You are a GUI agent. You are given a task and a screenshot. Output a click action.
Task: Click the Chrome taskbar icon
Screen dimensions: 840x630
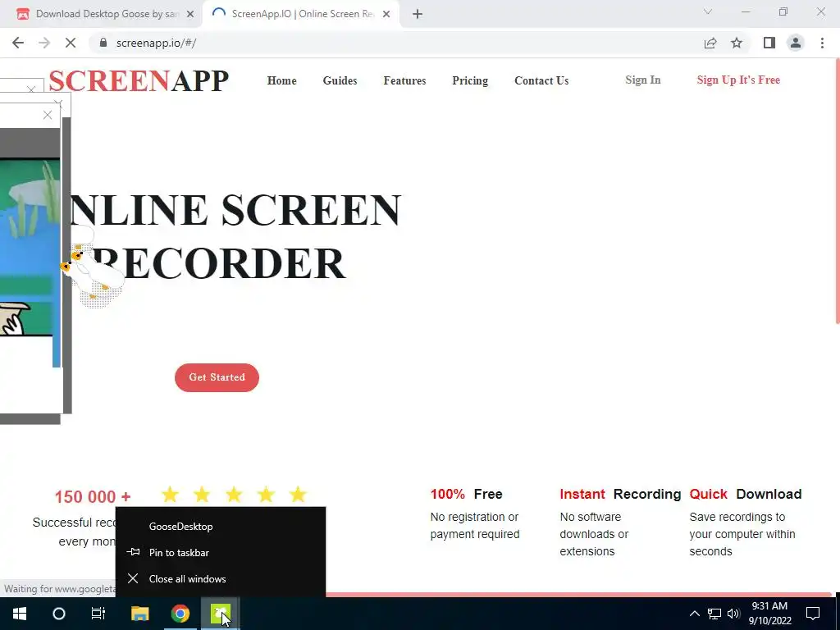pyautogui.click(x=180, y=614)
